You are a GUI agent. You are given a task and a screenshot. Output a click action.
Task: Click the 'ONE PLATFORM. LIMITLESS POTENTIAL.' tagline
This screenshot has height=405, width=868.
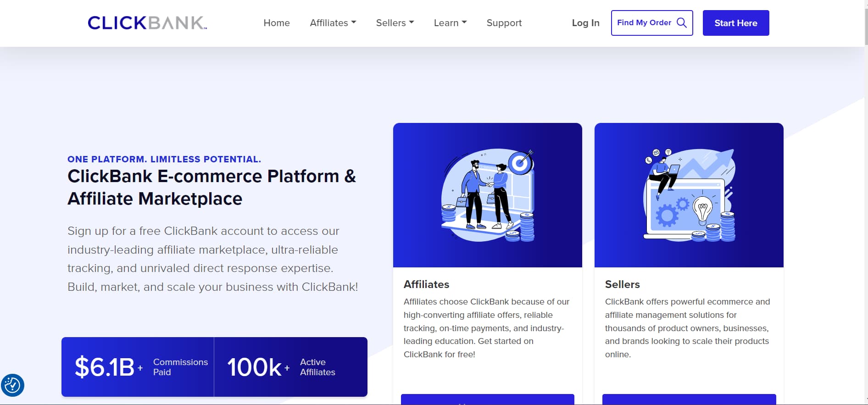(x=164, y=159)
